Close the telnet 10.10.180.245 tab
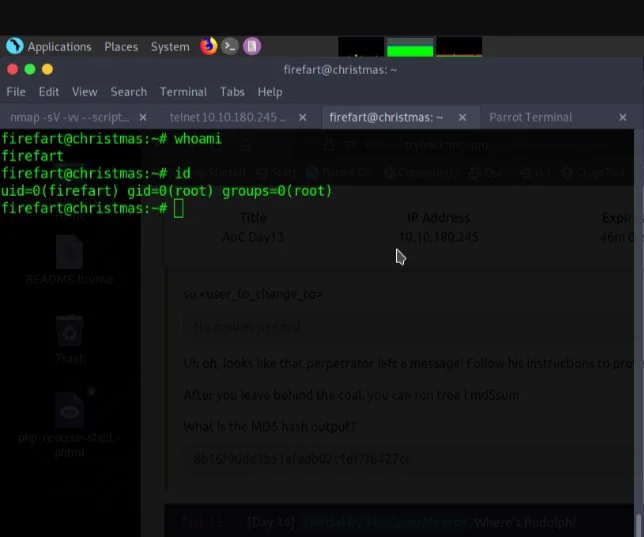This screenshot has width=644, height=537. tap(303, 118)
